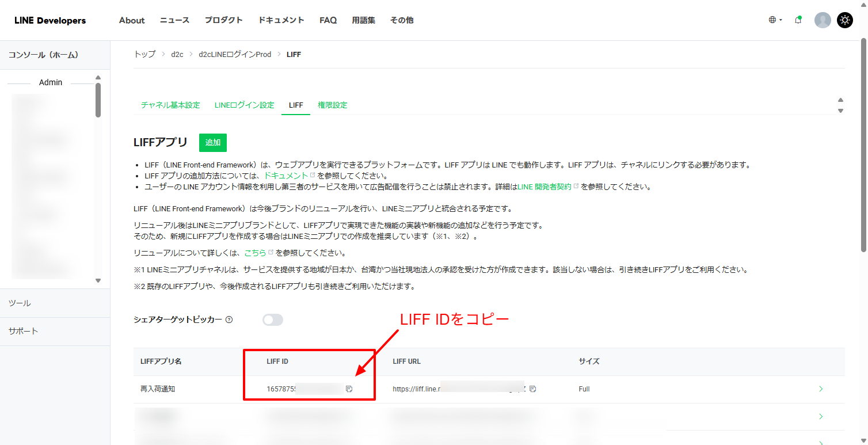This screenshot has width=868, height=445.
Task: Follow the こちら renewal link
Action: click(256, 253)
